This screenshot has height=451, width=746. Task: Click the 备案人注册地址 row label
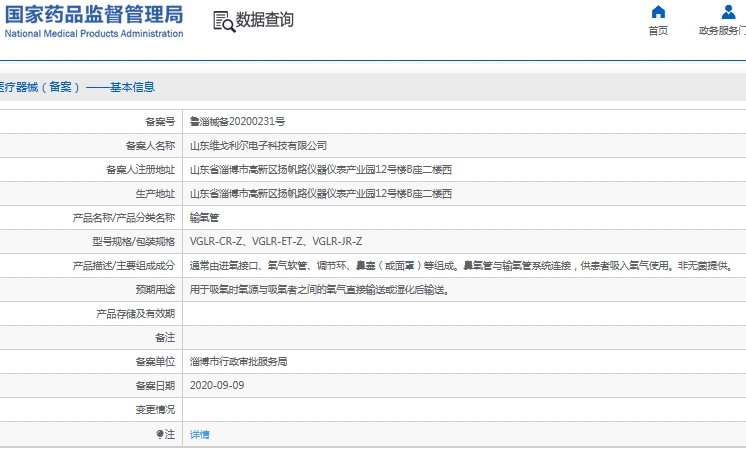pos(140,170)
